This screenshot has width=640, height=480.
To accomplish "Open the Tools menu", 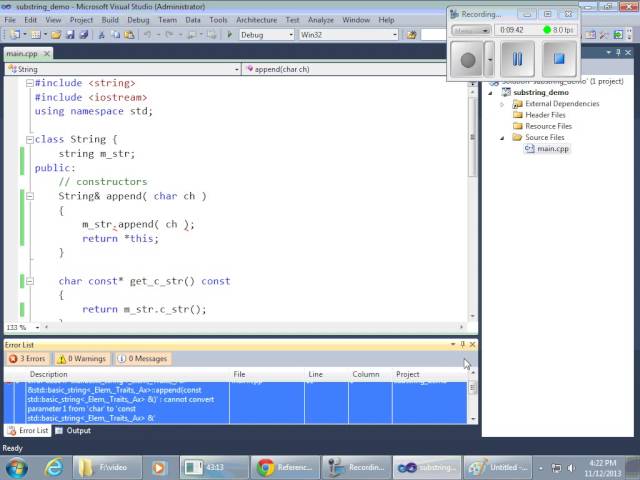I will (x=218, y=20).
